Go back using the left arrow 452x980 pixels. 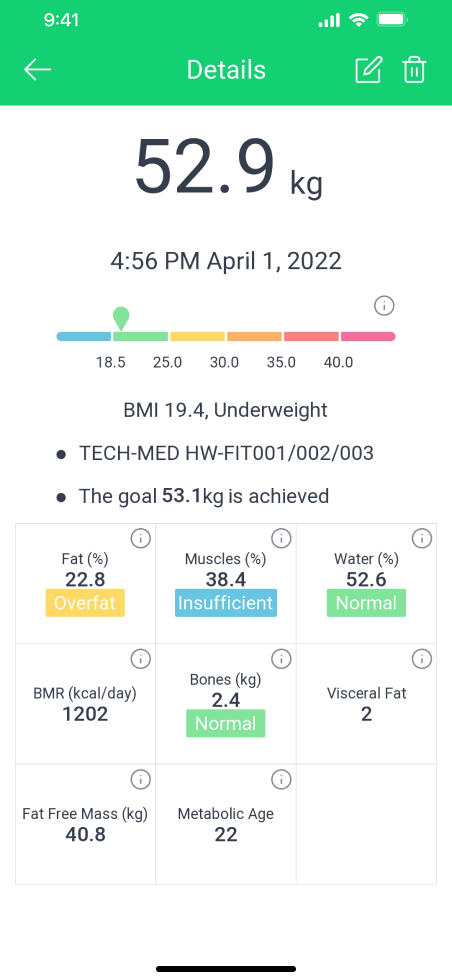tap(38, 69)
